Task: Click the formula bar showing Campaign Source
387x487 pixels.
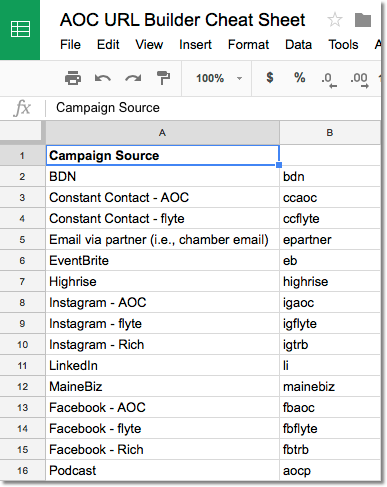Action: (x=213, y=108)
